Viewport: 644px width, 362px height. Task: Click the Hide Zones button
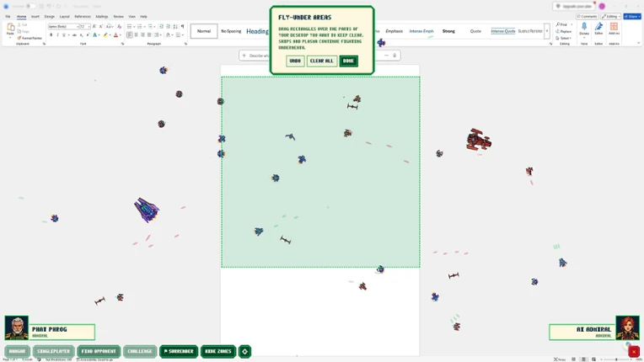point(218,351)
